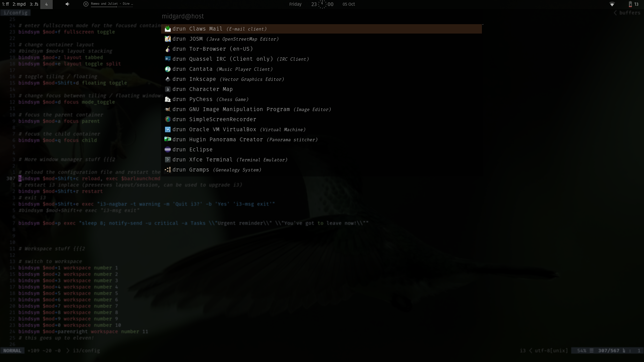Click the 307/567 line position indicator

[609, 351]
